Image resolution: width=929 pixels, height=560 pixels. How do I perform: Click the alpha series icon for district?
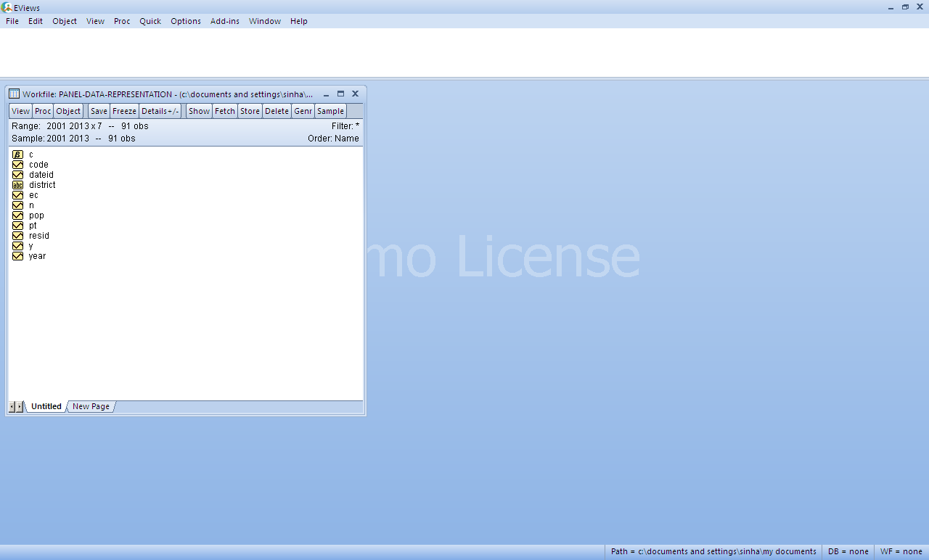pos(18,185)
